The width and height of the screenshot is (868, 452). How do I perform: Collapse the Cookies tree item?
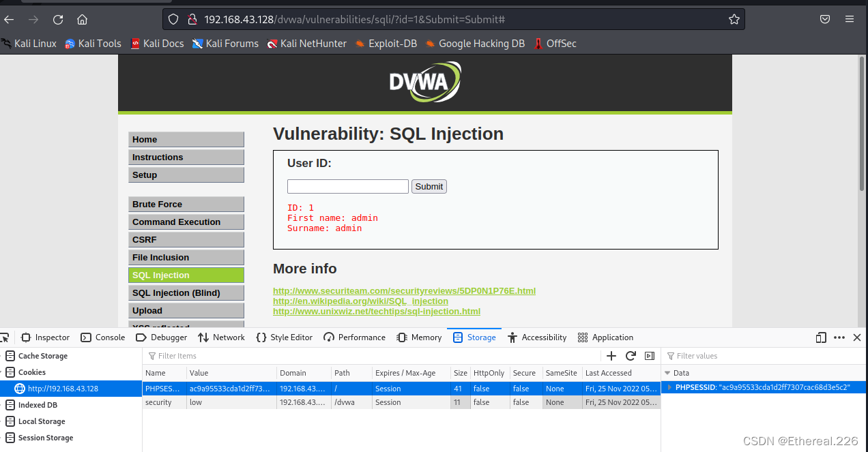coord(2,372)
